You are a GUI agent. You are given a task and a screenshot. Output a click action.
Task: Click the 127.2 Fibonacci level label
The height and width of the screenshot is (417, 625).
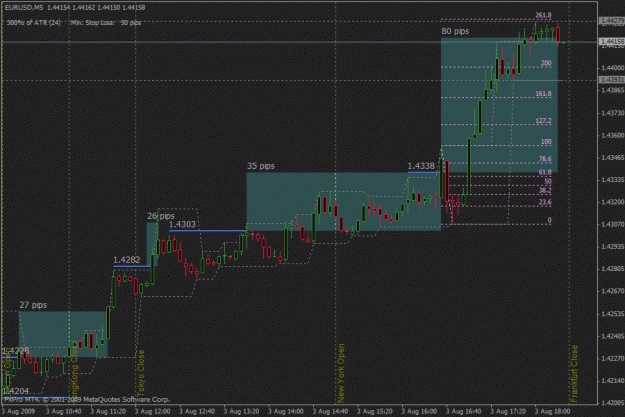(543, 121)
